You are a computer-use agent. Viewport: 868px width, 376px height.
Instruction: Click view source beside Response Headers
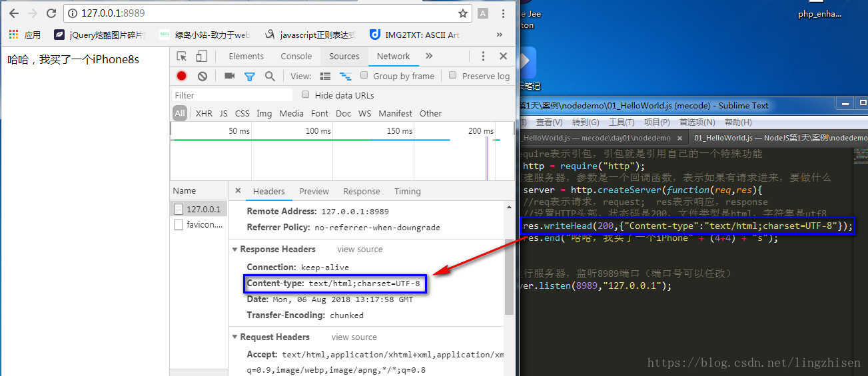pyautogui.click(x=360, y=249)
